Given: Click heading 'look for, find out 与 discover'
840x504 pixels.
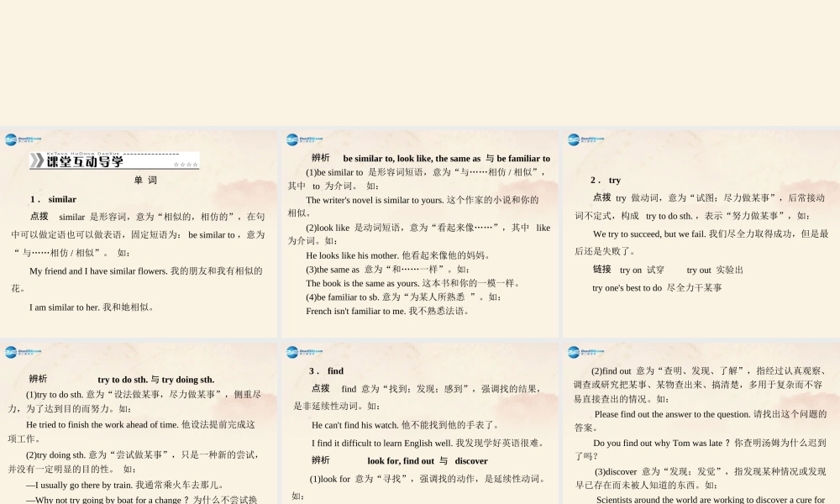Looking at the screenshot, I should coord(428,461).
